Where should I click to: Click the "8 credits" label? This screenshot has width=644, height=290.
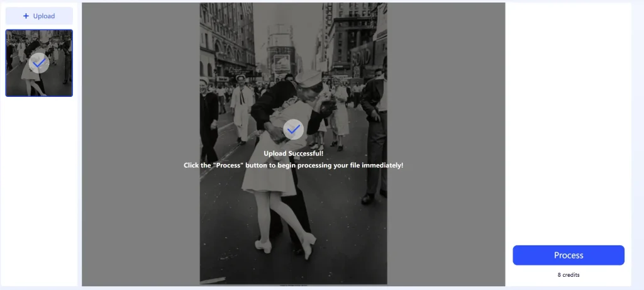(569, 275)
